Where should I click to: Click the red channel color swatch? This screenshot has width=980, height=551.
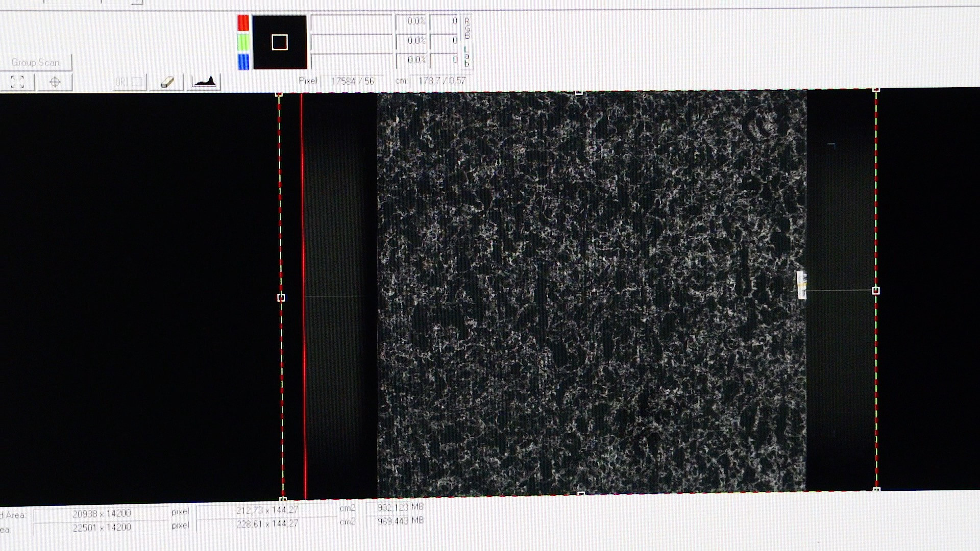[243, 23]
